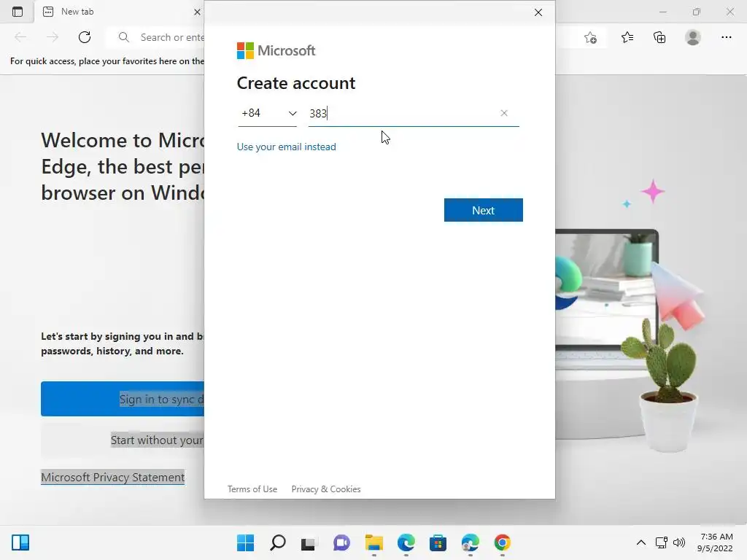Select the New tab browser tab
This screenshot has height=560, width=747.
point(119,12)
